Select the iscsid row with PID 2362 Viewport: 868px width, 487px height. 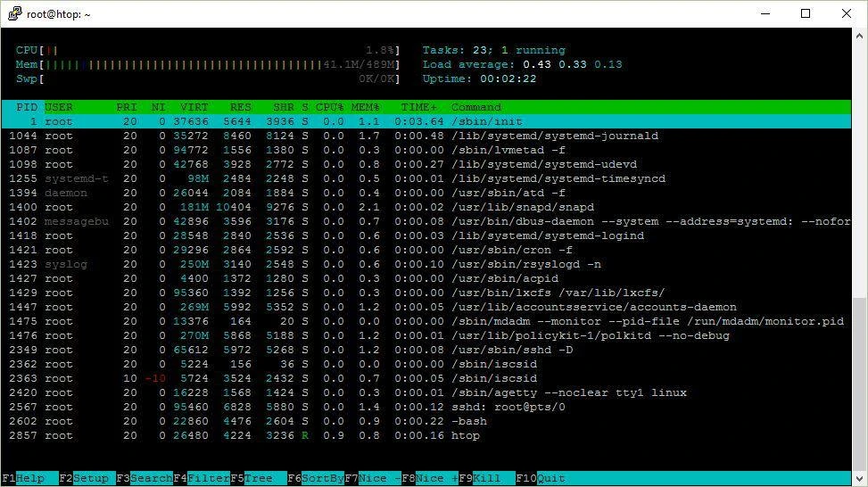(426, 365)
